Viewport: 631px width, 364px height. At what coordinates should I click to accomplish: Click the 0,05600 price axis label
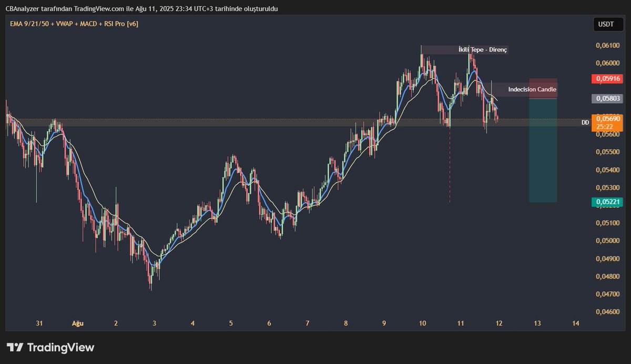click(x=607, y=134)
